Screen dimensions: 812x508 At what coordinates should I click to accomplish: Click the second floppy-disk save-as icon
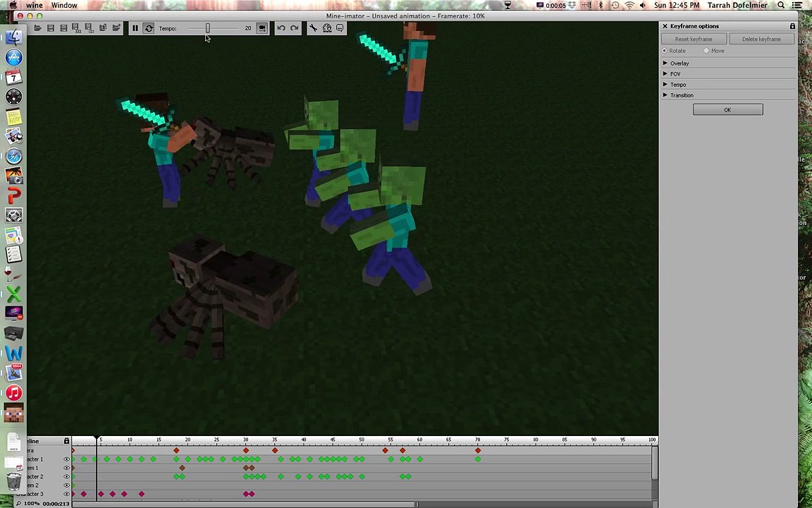coord(63,28)
